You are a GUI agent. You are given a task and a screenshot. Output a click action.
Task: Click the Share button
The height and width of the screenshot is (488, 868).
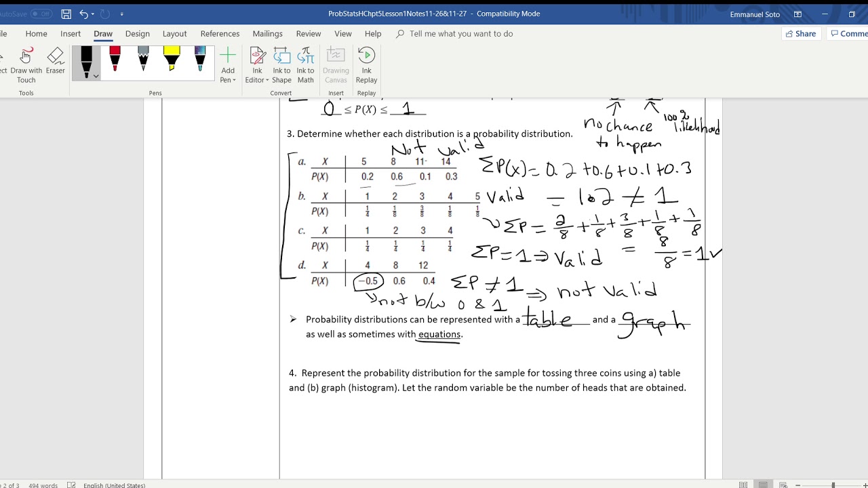tap(800, 34)
